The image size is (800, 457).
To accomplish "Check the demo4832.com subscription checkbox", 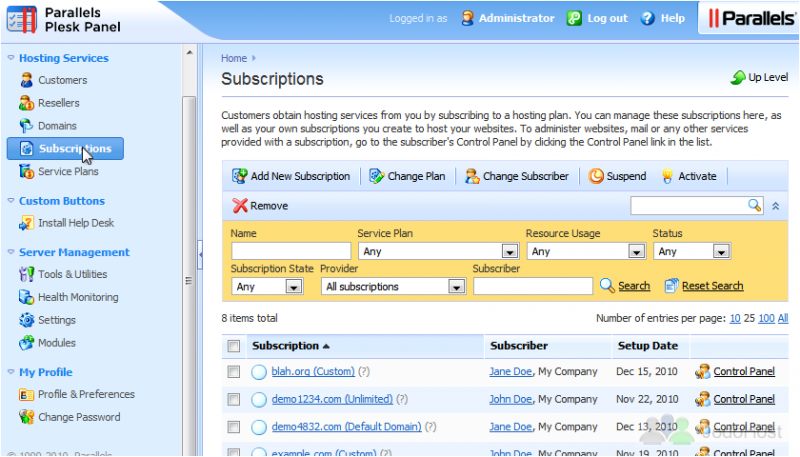I will click(234, 427).
